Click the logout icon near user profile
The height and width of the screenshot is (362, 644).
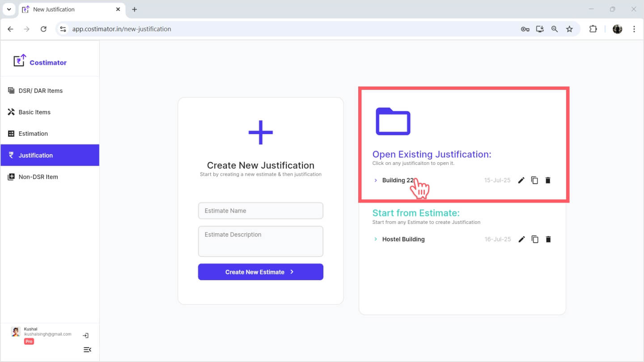click(86, 335)
